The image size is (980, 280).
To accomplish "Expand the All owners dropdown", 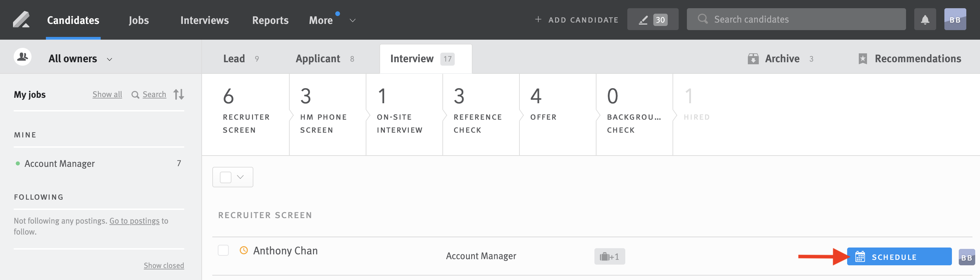I will [x=110, y=59].
